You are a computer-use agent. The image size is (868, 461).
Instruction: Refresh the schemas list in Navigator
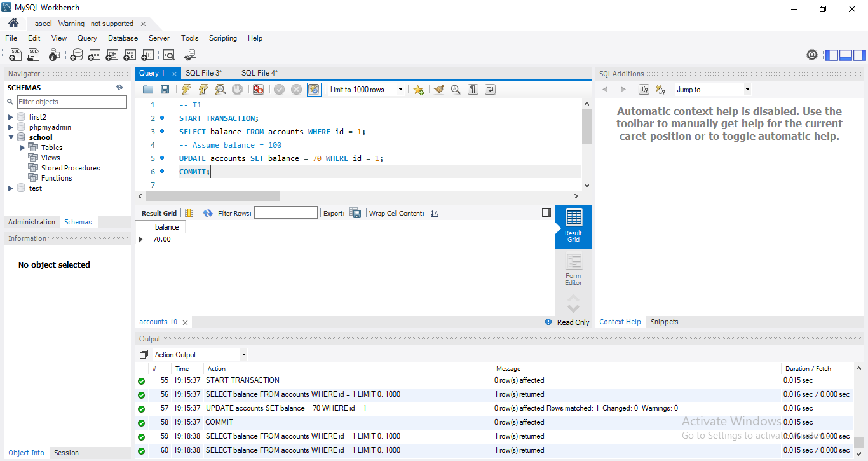119,88
